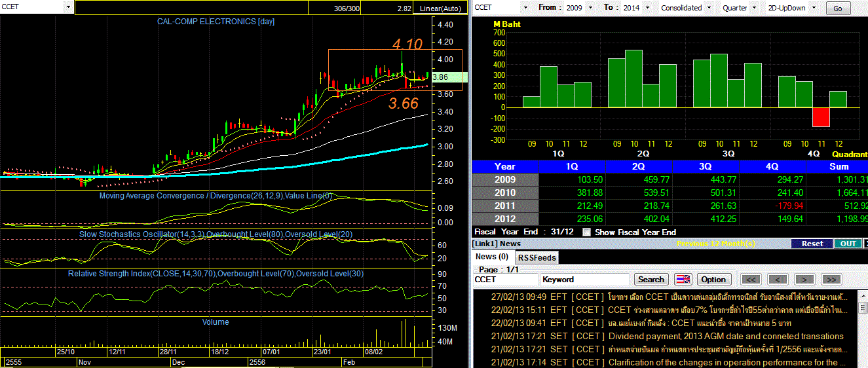
Task: Click the news Search button
Action: [x=651, y=279]
